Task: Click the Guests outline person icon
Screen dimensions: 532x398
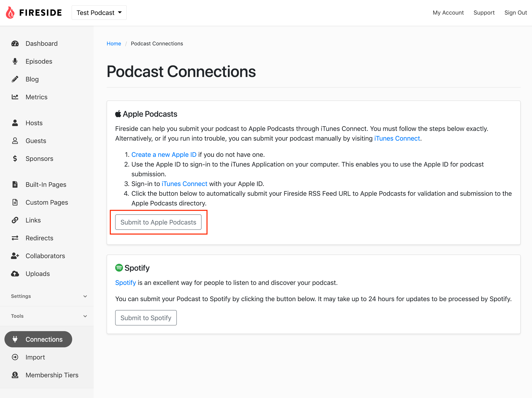Action: pos(15,141)
